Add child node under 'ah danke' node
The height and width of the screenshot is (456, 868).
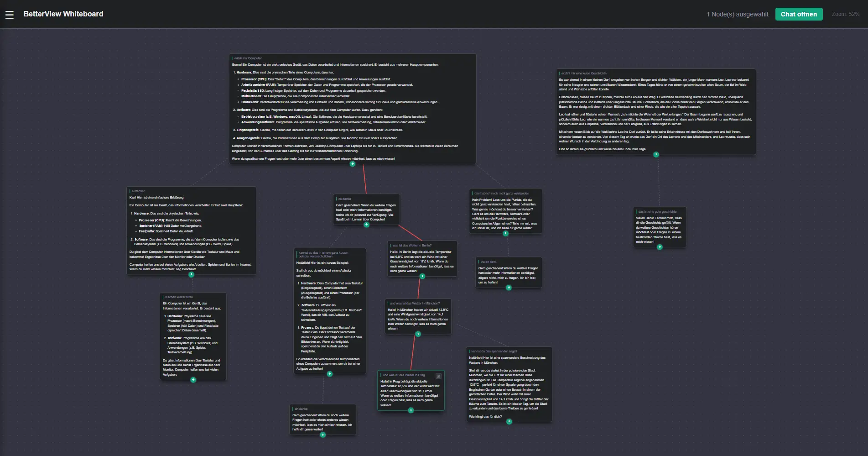click(x=322, y=435)
